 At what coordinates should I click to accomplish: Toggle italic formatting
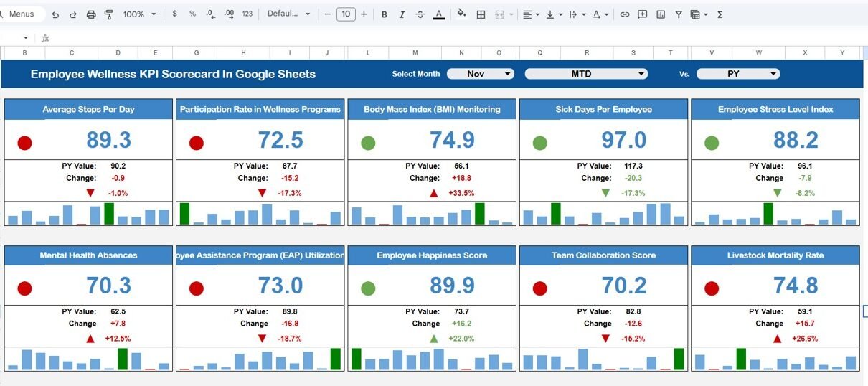[x=402, y=14]
